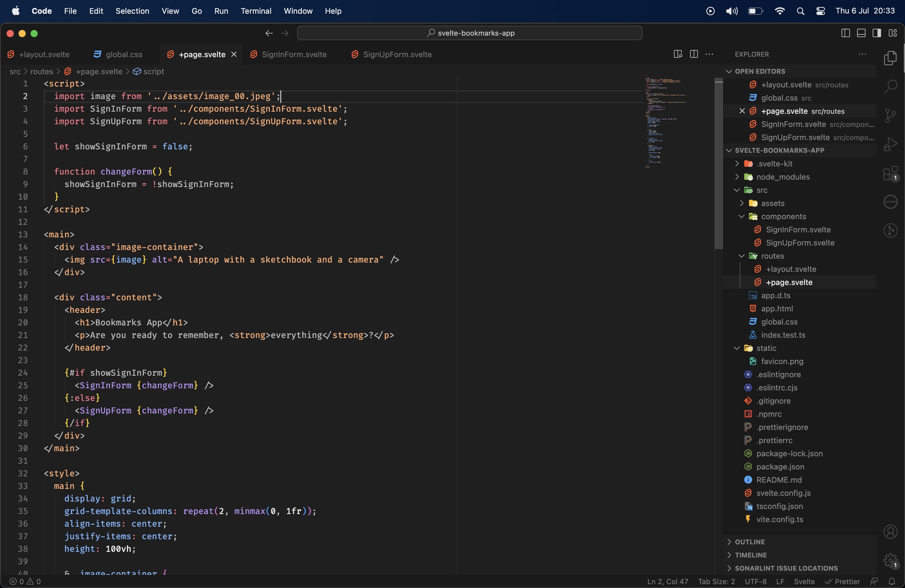
Task: Open the Terminal menu
Action: click(256, 11)
